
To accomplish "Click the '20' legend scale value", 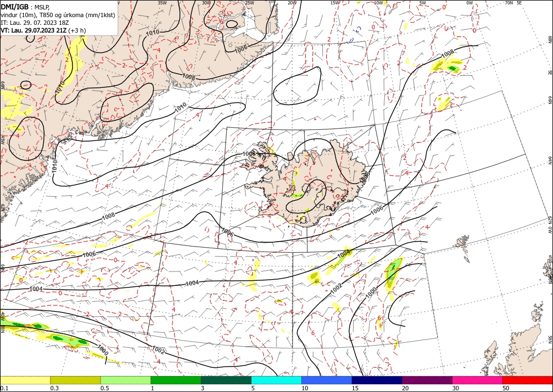I will (405, 388).
